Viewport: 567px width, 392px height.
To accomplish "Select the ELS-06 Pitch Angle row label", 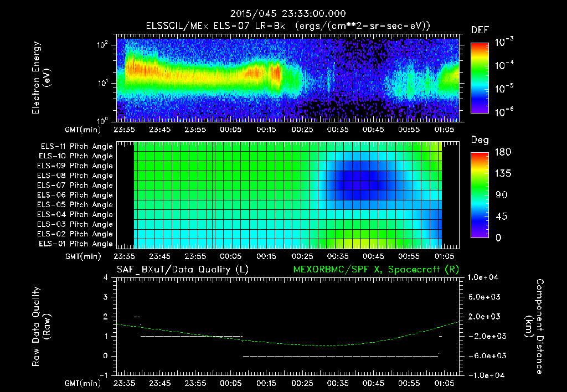I will tap(75, 195).
